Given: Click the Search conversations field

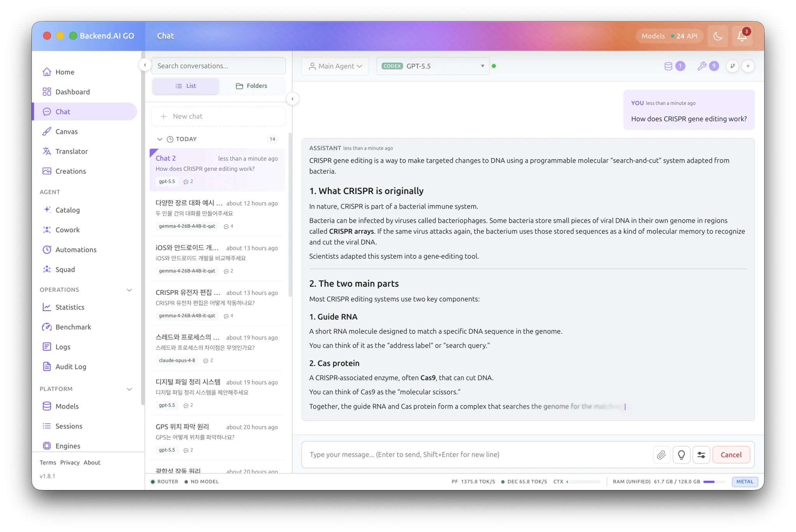Looking at the screenshot, I should click(x=218, y=66).
